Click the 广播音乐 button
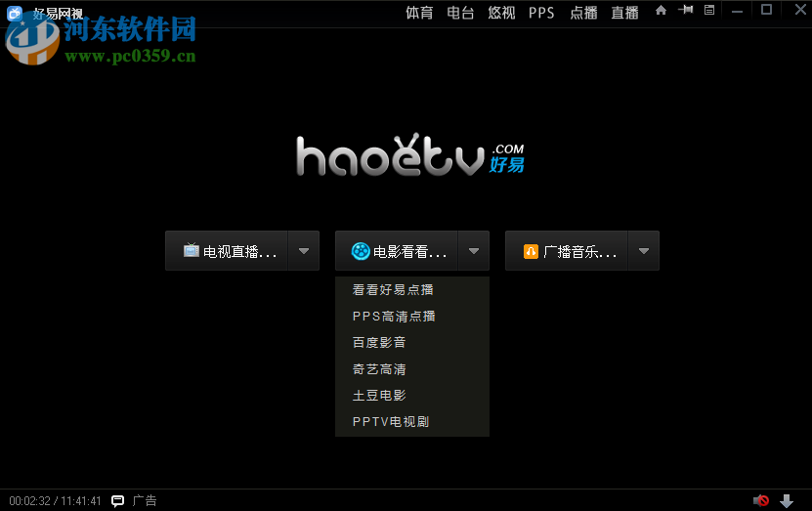The width and height of the screenshot is (812, 511). pyautogui.click(x=567, y=251)
